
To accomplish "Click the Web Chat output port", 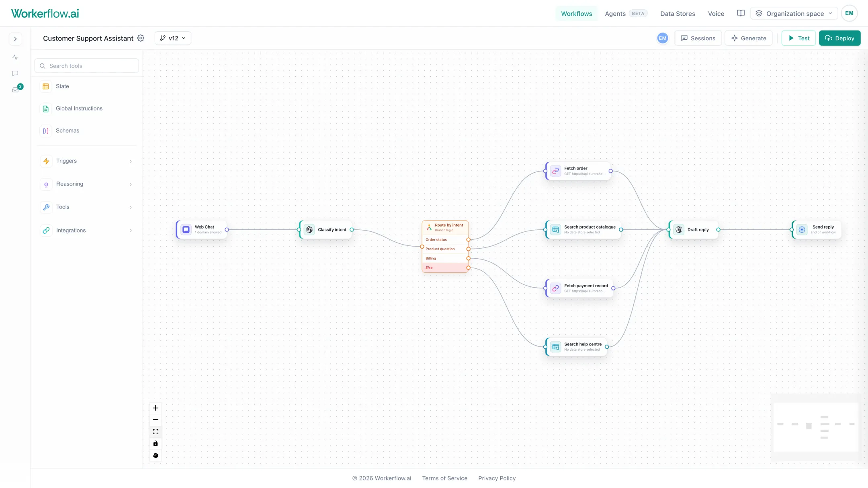I will click(227, 230).
